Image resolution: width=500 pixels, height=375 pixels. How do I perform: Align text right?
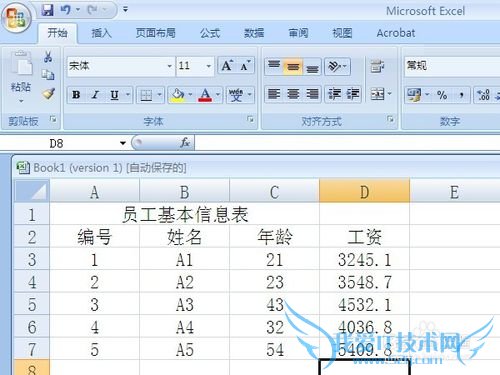click(312, 94)
